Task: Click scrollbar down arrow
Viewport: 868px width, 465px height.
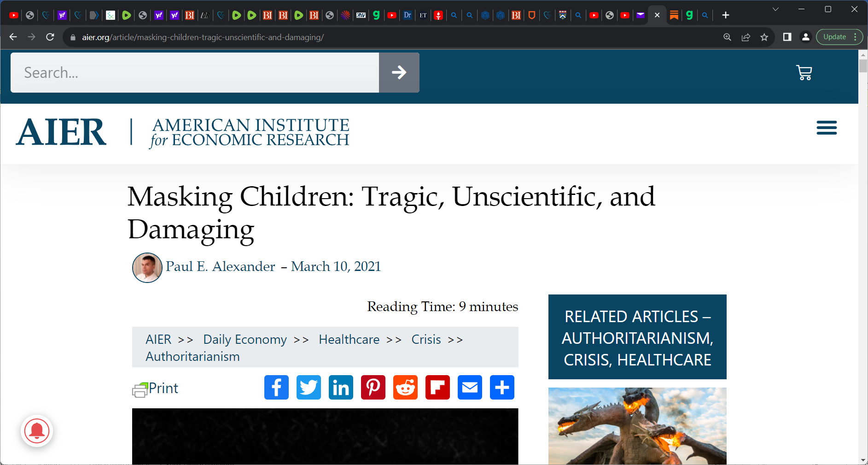Action: [x=863, y=460]
